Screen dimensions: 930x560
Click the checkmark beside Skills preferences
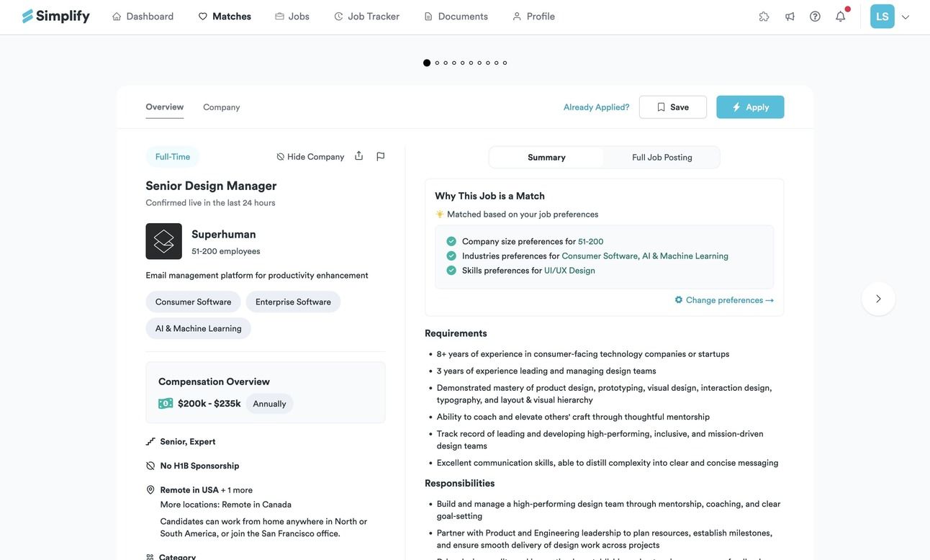tap(451, 271)
